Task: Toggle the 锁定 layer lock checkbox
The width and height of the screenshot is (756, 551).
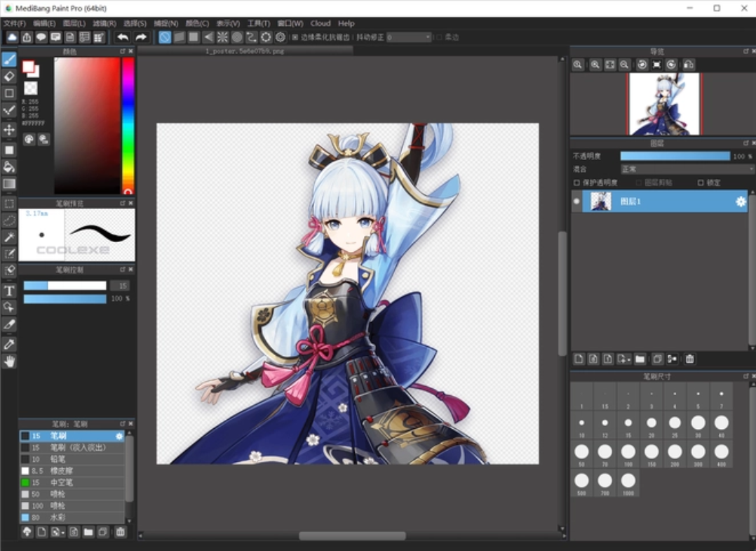Action: point(700,182)
